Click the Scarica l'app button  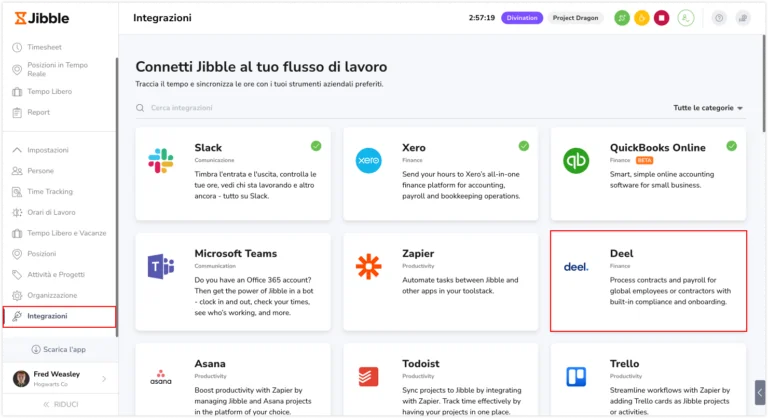point(58,349)
